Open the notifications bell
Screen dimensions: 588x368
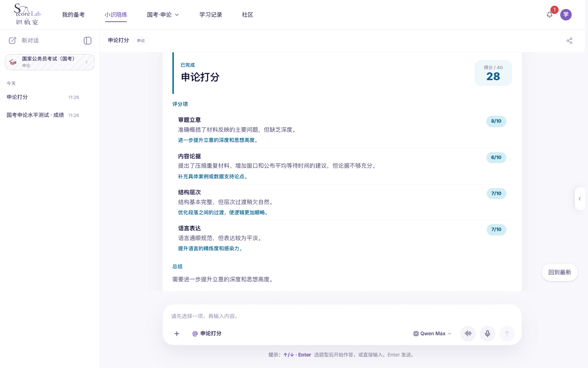coord(550,15)
